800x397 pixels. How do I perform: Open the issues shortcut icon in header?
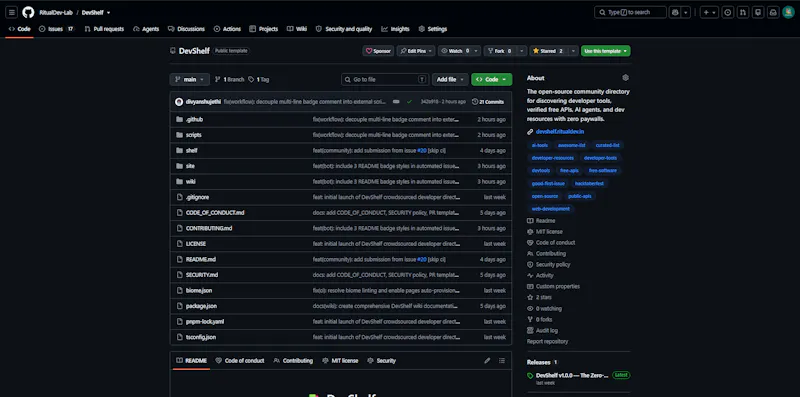(x=728, y=12)
